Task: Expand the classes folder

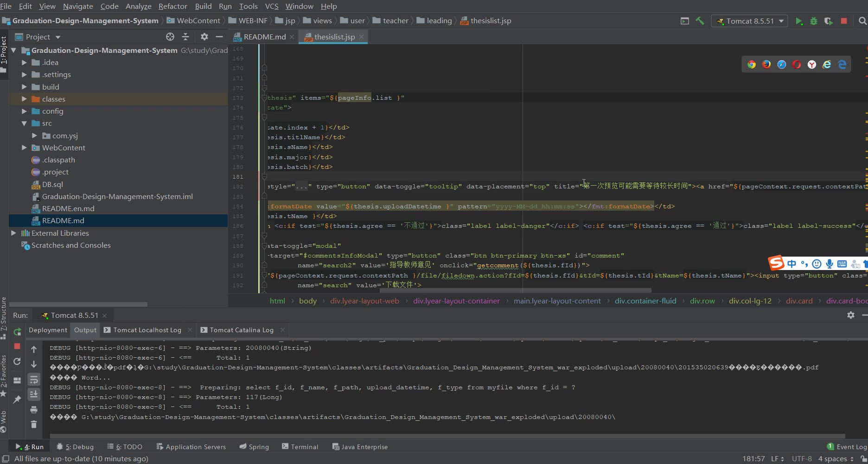Action: 24,99
